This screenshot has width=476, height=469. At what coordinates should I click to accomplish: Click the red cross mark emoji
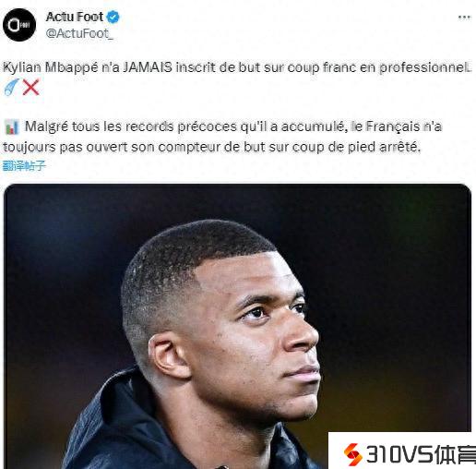click(x=31, y=87)
